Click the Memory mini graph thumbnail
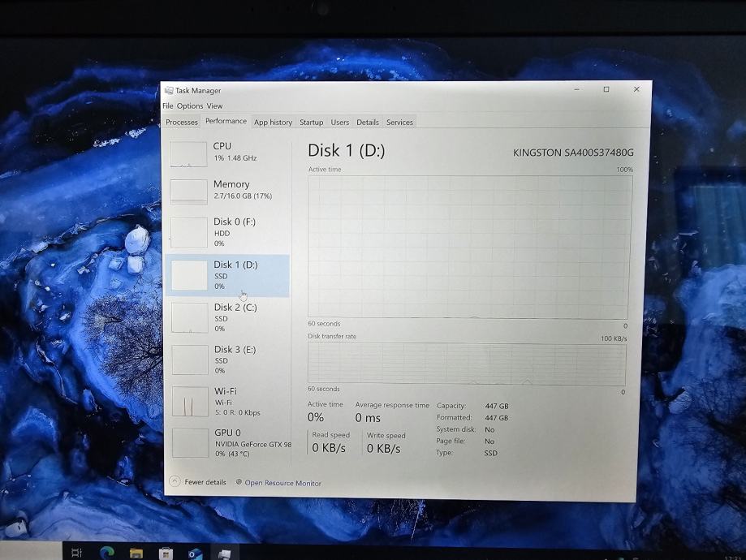This screenshot has height=560, width=746. click(x=189, y=192)
